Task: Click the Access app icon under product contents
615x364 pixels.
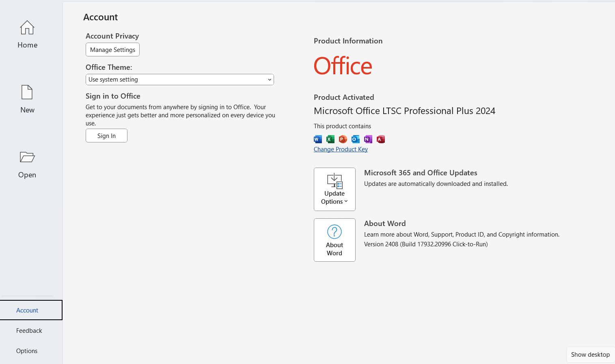Action: [x=381, y=139]
